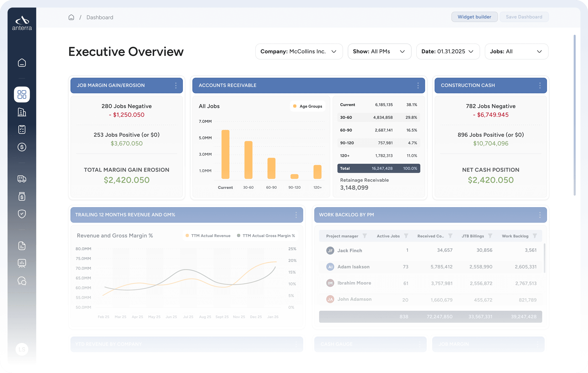Image resolution: width=588 pixels, height=373 pixels.
Task: Open the dashboard grid icon in the sidebar
Action: [22, 94]
